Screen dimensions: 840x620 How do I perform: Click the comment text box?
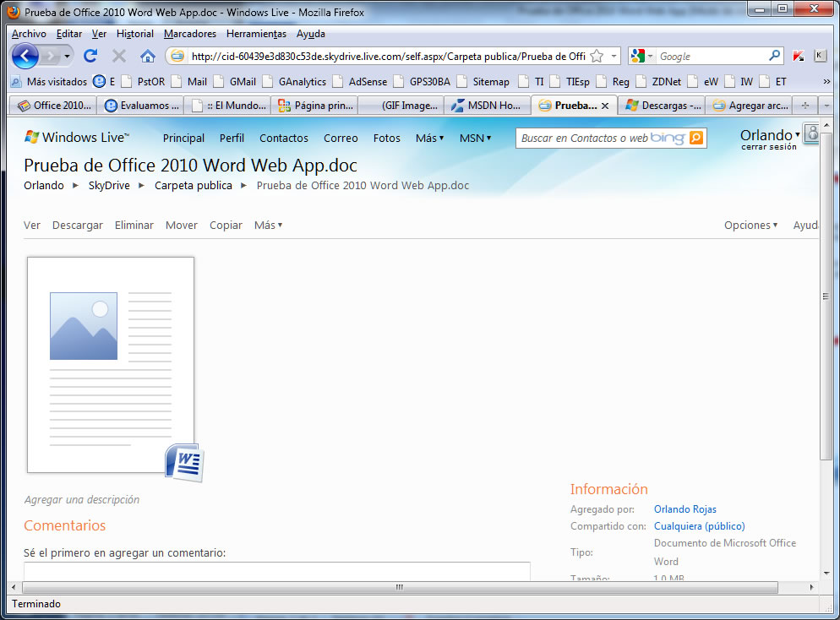click(x=277, y=571)
